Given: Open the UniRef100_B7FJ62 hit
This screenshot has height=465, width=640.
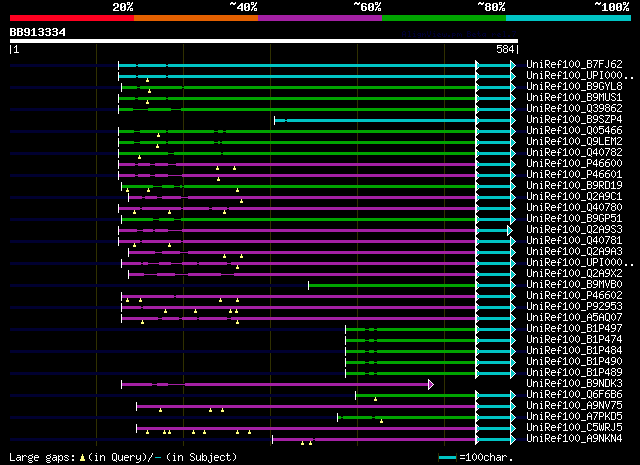Looking at the screenshot, I should coord(574,64).
